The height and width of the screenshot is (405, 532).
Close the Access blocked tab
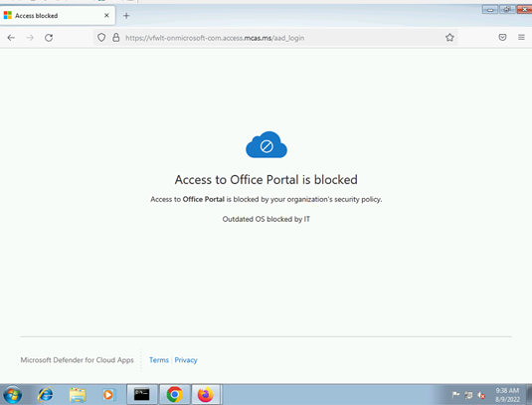[106, 15]
